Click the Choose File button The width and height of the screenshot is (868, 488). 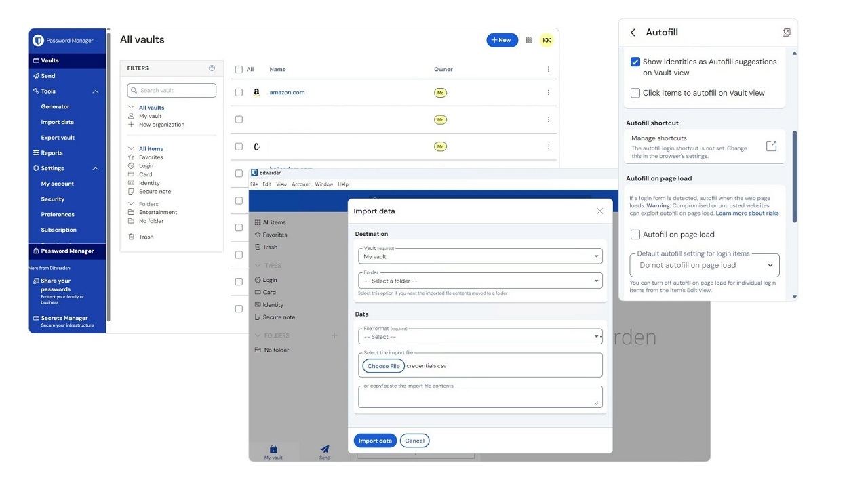tap(384, 366)
